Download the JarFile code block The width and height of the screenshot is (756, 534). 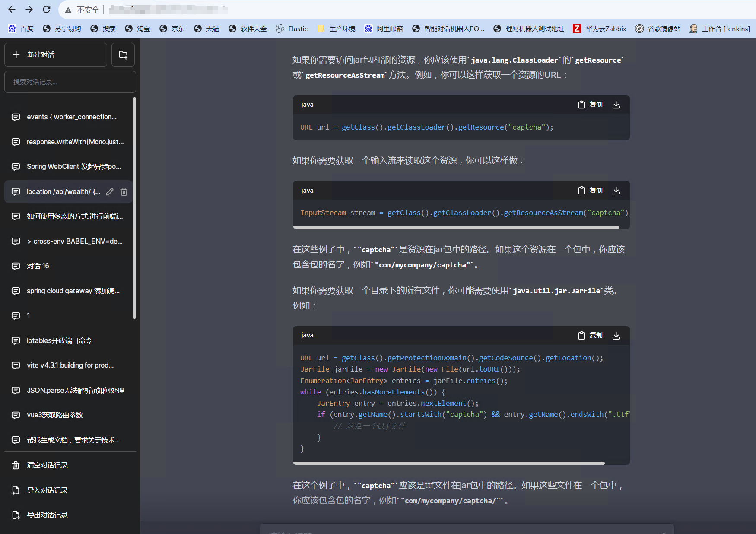pyautogui.click(x=616, y=335)
